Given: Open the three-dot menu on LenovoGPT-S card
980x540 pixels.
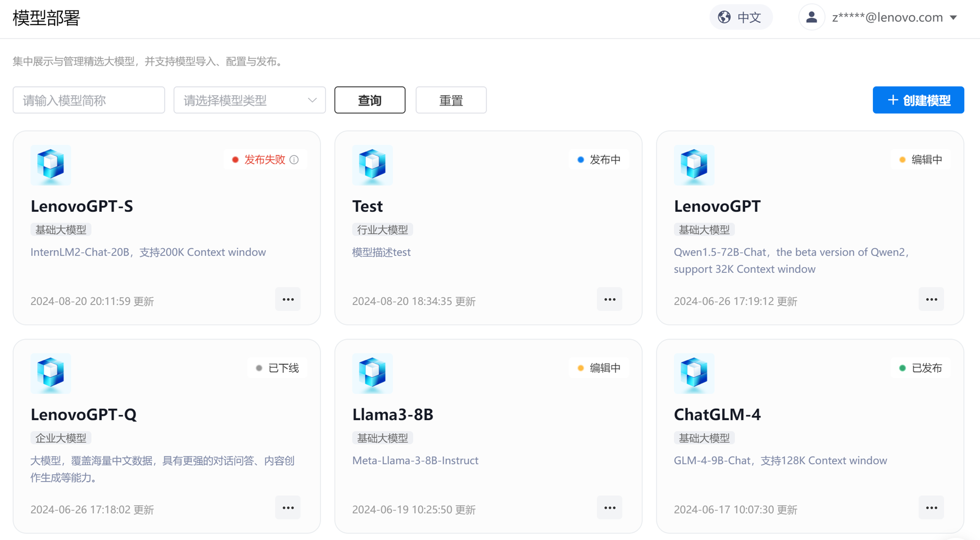Looking at the screenshot, I should (288, 299).
